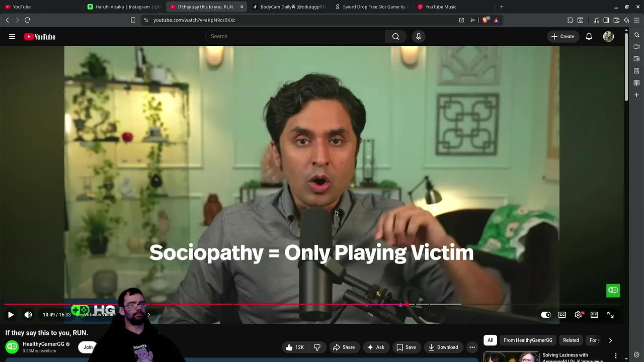The height and width of the screenshot is (362, 644).
Task: Open browser main hamburger menu
Action: click(x=636, y=20)
